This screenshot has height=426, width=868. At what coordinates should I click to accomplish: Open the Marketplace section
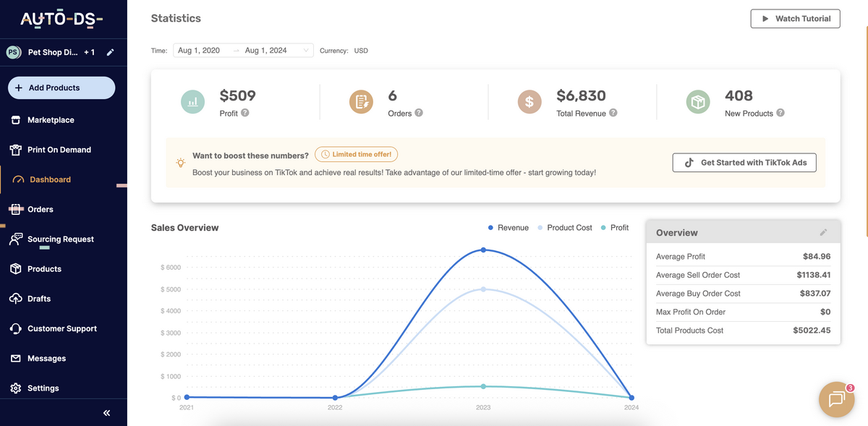tap(51, 119)
